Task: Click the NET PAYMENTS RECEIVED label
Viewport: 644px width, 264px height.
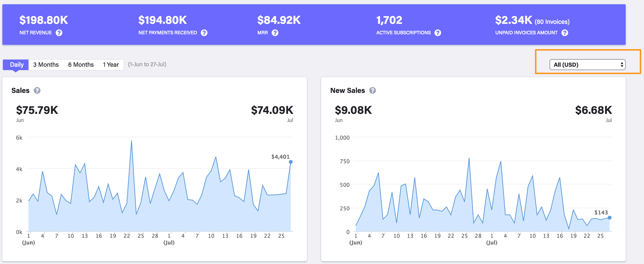Action: point(168,33)
